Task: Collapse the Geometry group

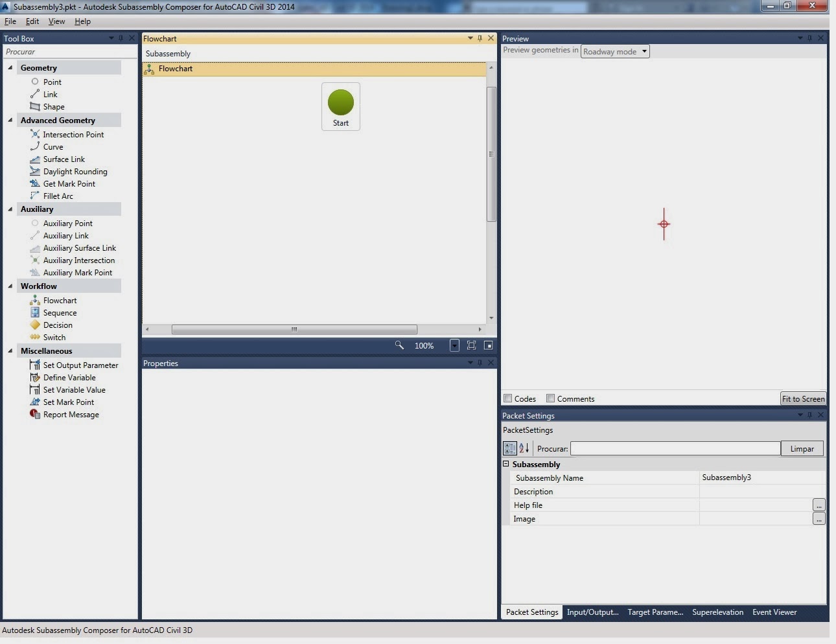Action: pos(10,67)
